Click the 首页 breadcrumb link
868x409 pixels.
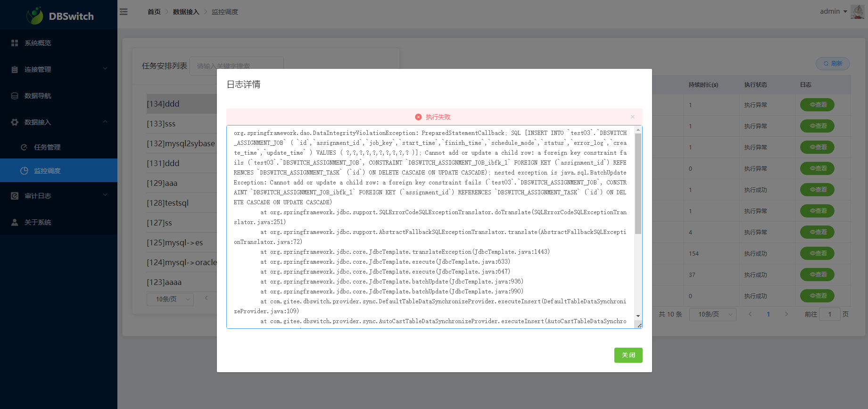pos(154,12)
